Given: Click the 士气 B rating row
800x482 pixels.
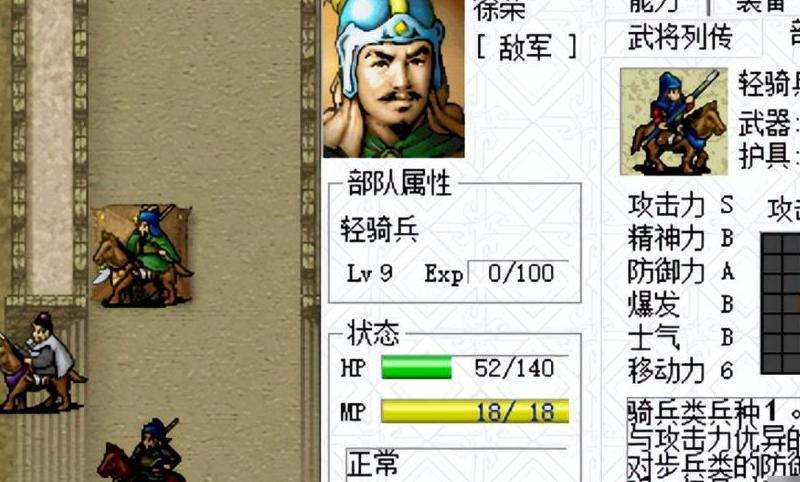Looking at the screenshot, I should tap(681, 338).
